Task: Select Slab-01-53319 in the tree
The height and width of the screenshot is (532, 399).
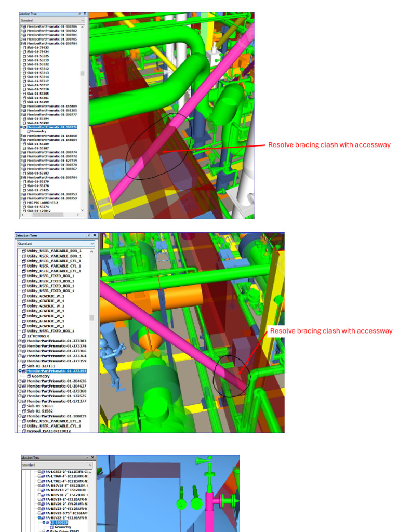Action: (37, 60)
